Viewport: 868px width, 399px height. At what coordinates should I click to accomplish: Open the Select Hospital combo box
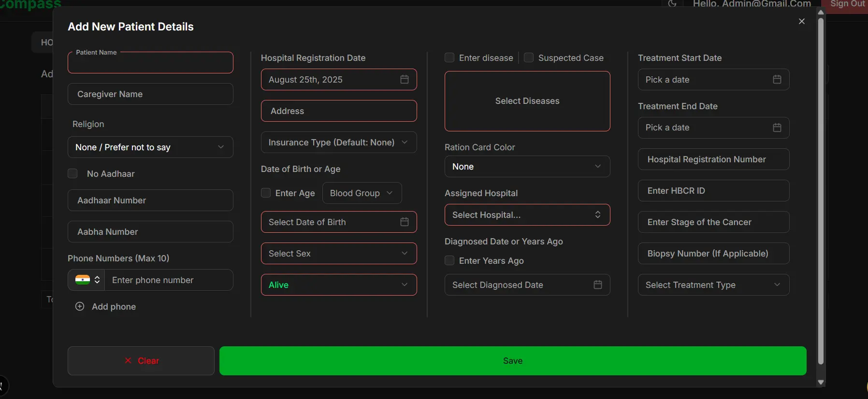[x=527, y=214]
